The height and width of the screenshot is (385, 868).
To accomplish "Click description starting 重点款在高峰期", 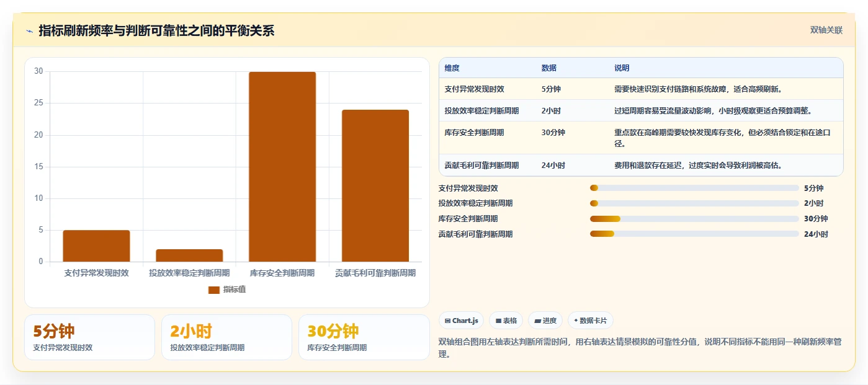I will point(722,138).
